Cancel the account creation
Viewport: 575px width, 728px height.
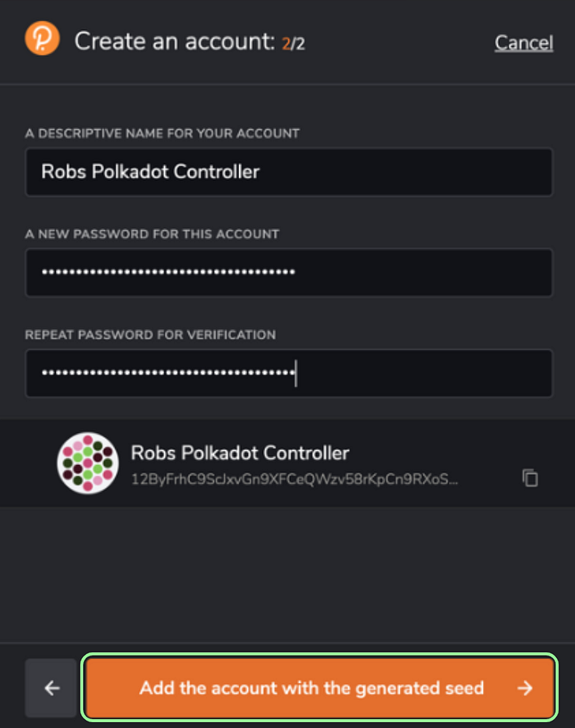coord(523,43)
